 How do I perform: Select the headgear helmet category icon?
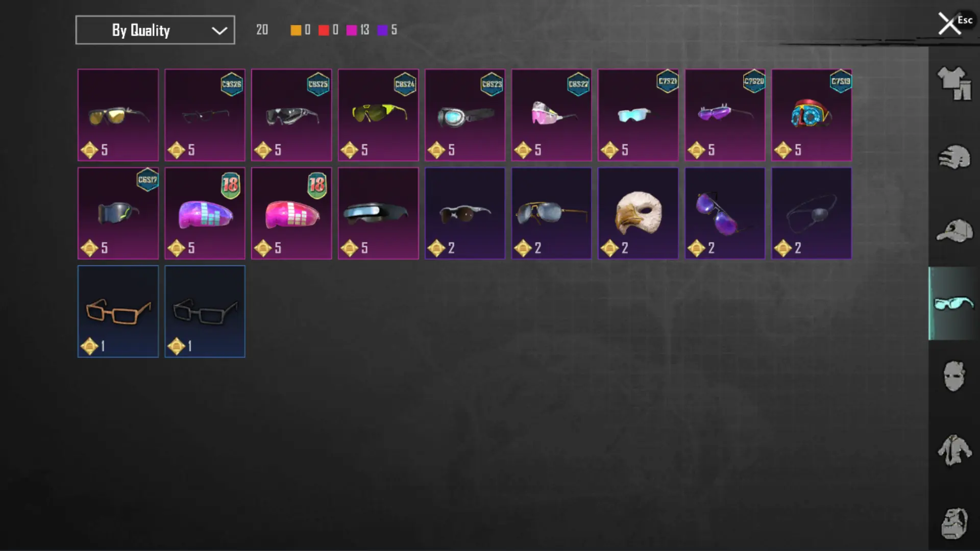click(x=954, y=157)
